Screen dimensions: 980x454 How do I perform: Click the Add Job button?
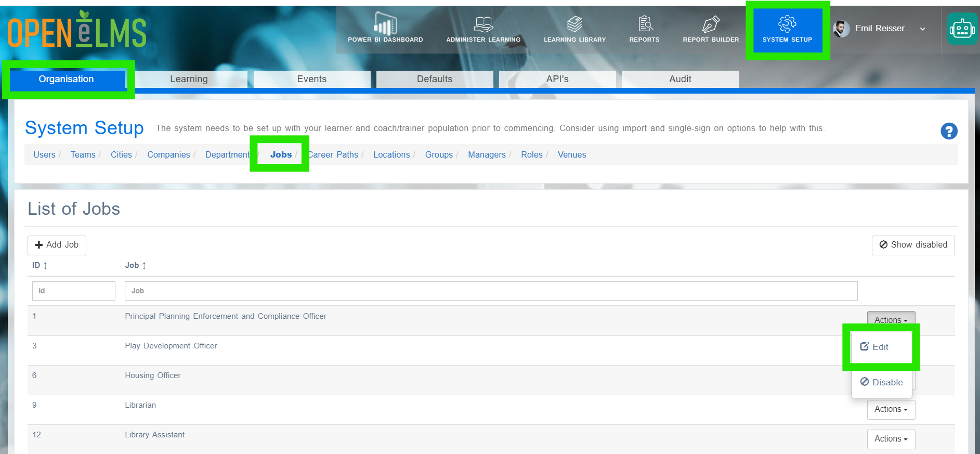[57, 245]
